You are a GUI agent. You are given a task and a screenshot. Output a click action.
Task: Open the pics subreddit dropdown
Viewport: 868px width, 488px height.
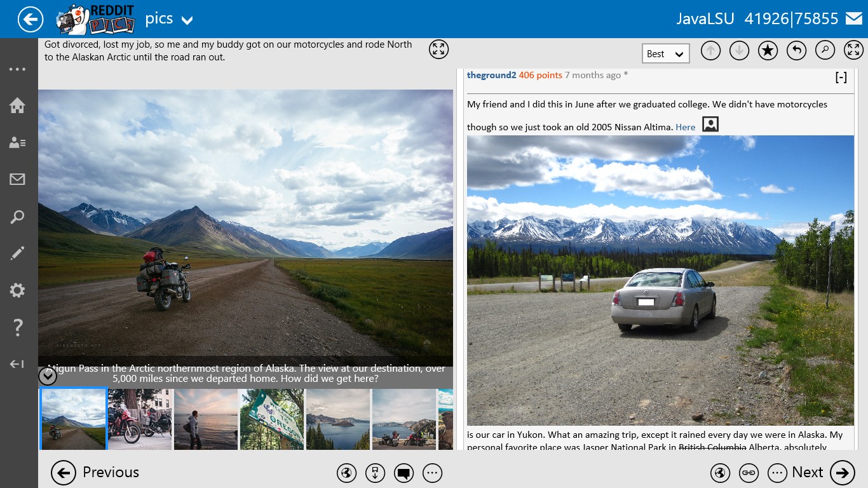pos(168,19)
